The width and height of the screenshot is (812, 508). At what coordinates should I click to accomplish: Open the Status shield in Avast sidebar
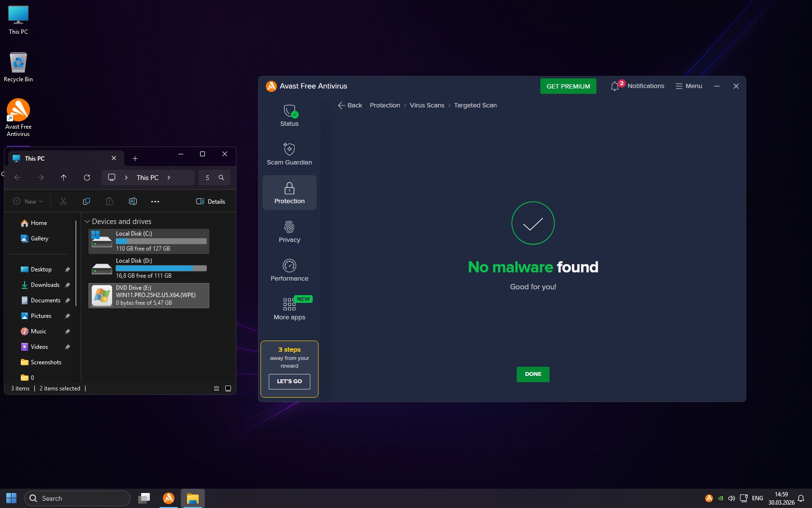coord(289,116)
